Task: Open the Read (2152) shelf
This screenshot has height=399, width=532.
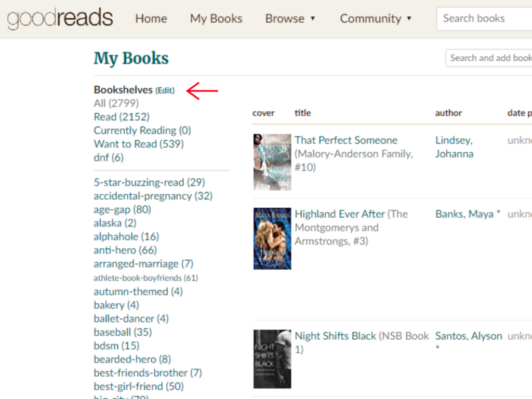Action: click(122, 117)
